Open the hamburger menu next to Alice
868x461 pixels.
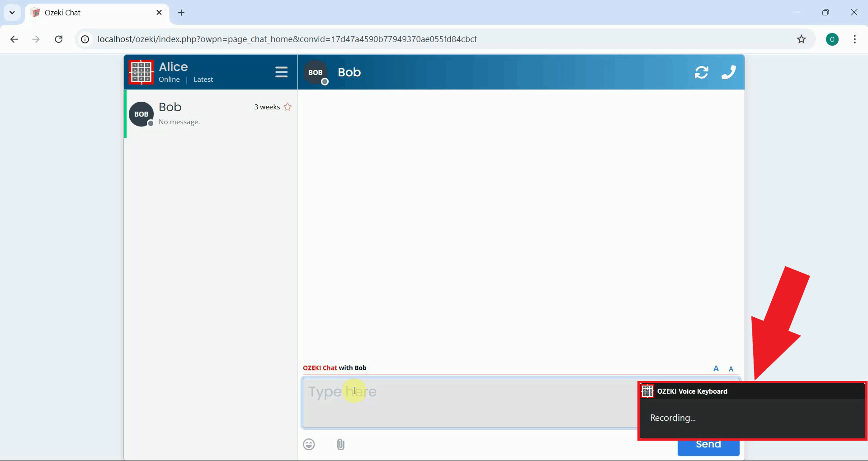click(x=281, y=72)
